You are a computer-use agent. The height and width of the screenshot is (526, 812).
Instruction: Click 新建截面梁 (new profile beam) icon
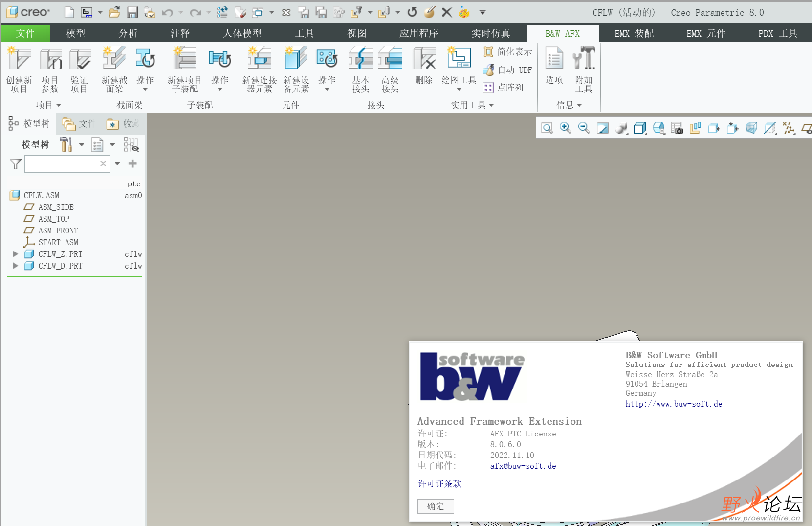pyautogui.click(x=114, y=69)
